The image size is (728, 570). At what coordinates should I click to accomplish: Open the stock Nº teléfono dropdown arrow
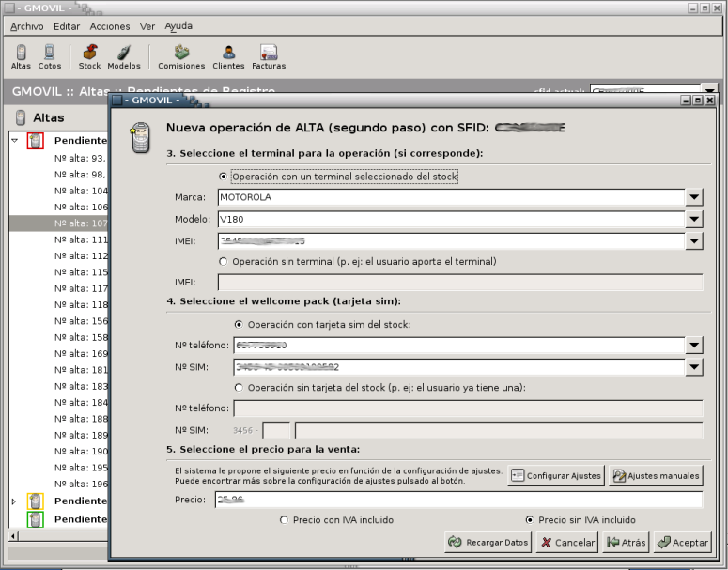tap(694, 345)
